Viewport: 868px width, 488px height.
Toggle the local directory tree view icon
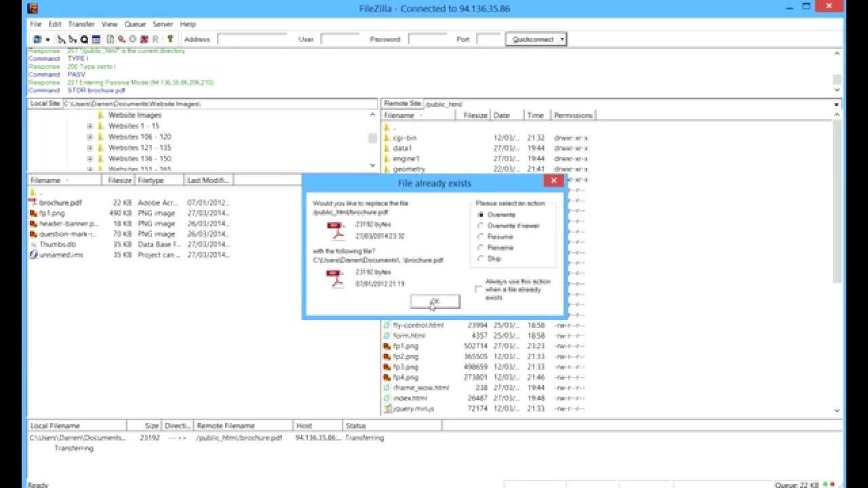tap(62, 39)
